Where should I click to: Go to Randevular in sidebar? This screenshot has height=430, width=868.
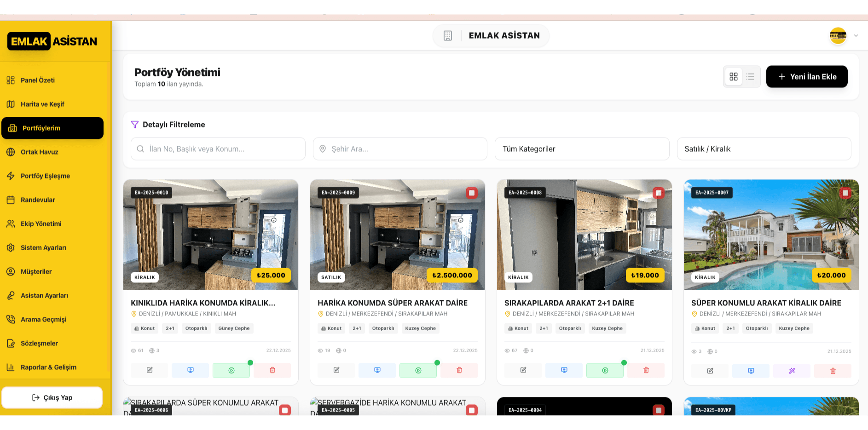(x=38, y=200)
